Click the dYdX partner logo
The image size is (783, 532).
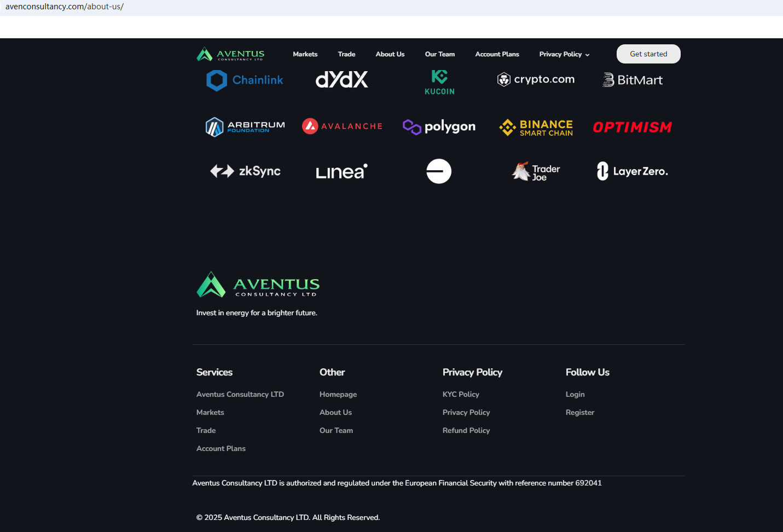[x=342, y=80]
